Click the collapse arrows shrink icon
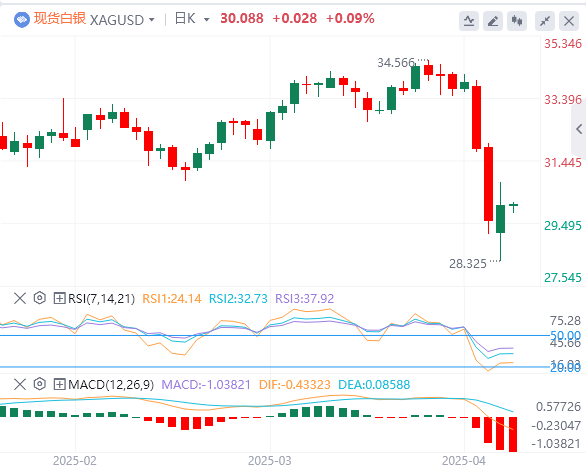586x474 pixels. [545, 21]
